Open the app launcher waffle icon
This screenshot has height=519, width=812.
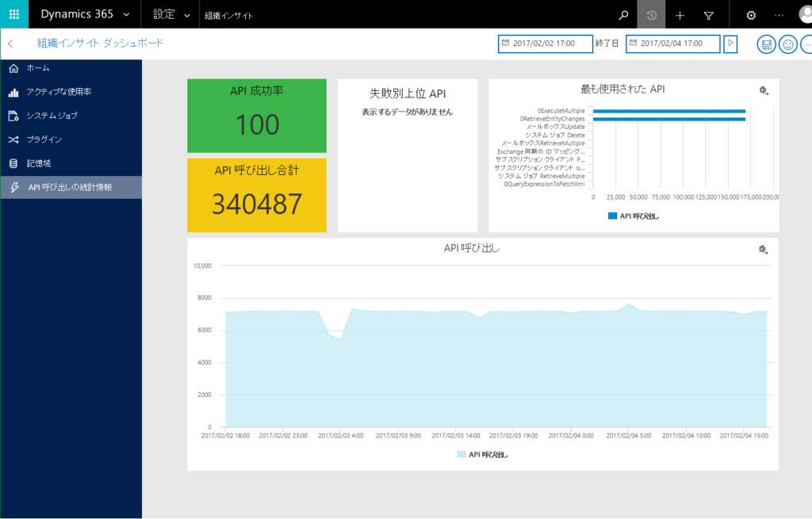[14, 14]
